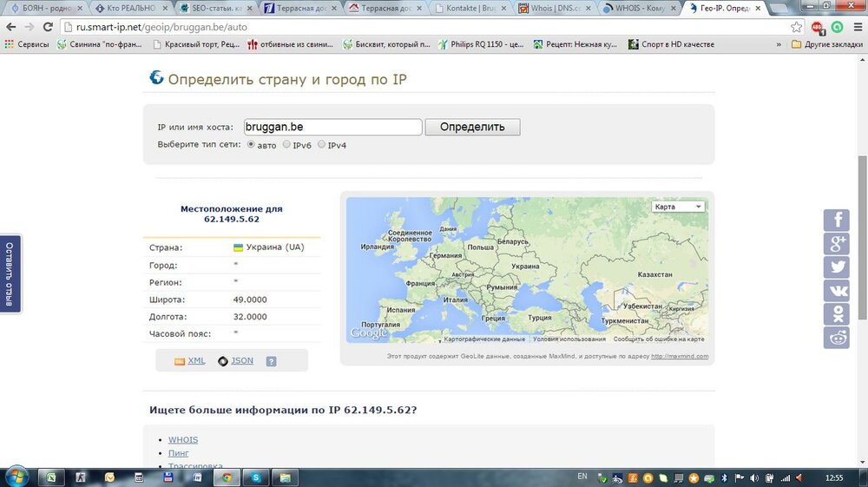Screen dimensions: 868x487
Task: Click the help question mark icon near JSON
Action: click(x=271, y=361)
